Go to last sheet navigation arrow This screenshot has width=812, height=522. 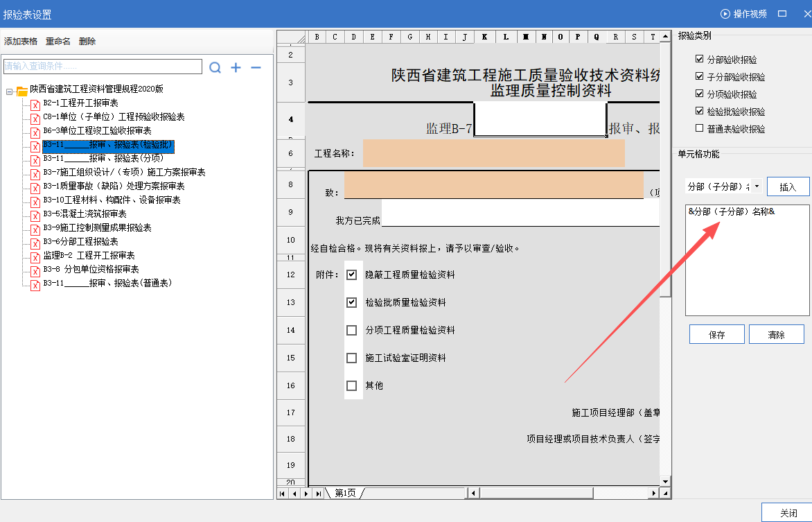point(318,494)
